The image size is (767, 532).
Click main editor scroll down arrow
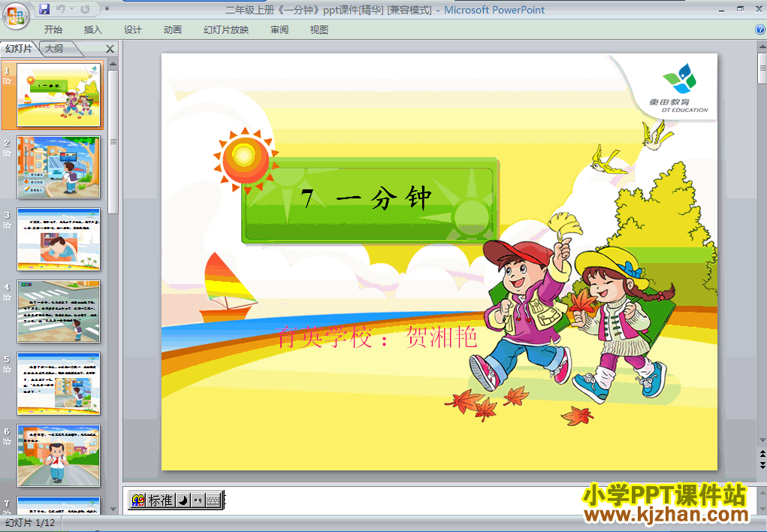(762, 440)
